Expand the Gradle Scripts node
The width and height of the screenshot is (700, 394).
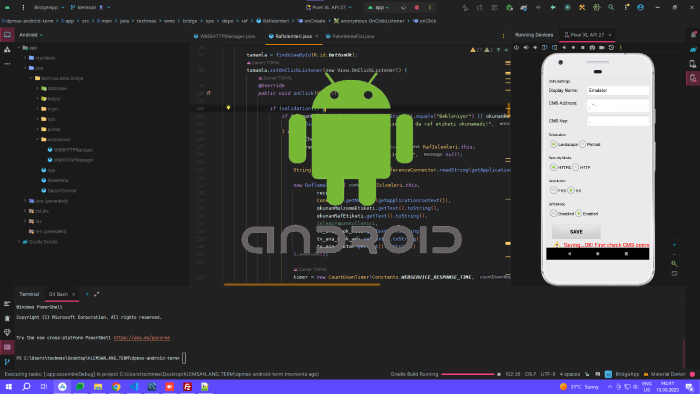(x=19, y=241)
